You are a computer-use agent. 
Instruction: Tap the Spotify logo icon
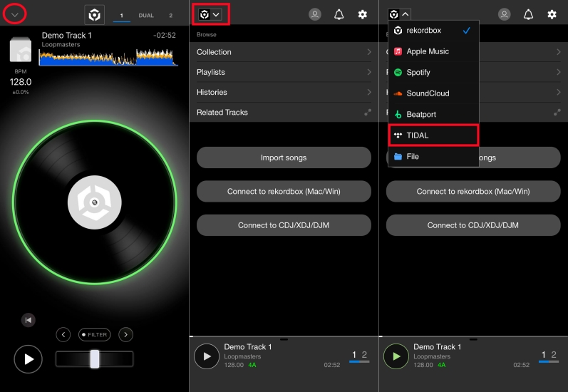tap(398, 73)
